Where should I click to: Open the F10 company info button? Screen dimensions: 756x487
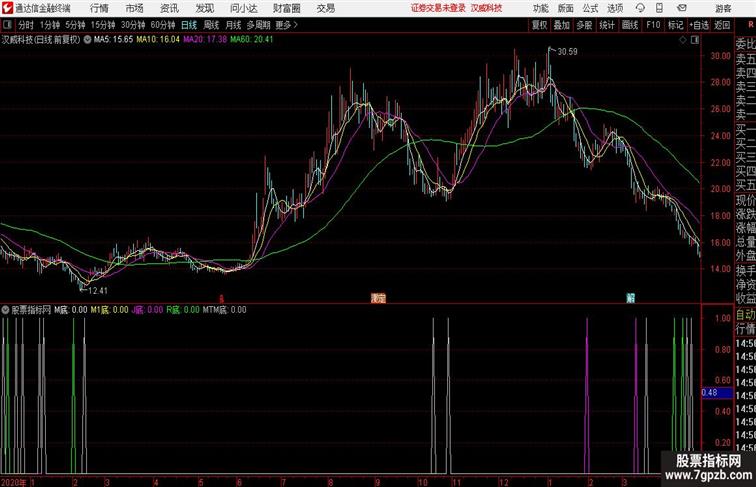[653, 25]
